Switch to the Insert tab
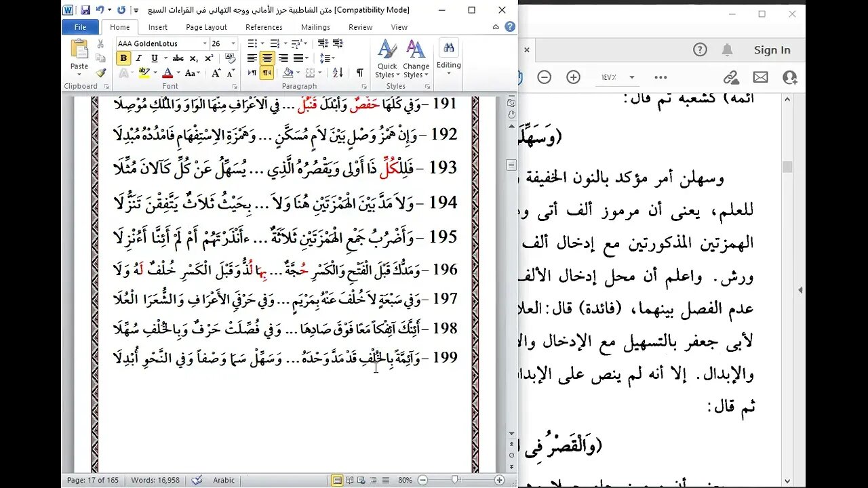This screenshot has width=868, height=488. 158,27
